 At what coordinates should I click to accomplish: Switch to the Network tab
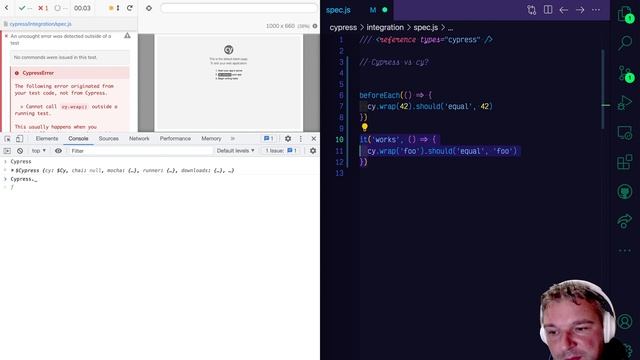coord(139,139)
